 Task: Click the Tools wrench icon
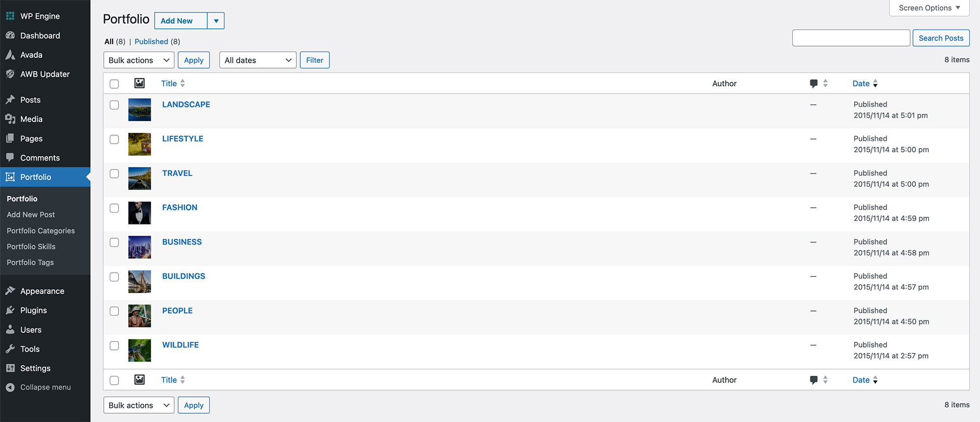pos(10,349)
